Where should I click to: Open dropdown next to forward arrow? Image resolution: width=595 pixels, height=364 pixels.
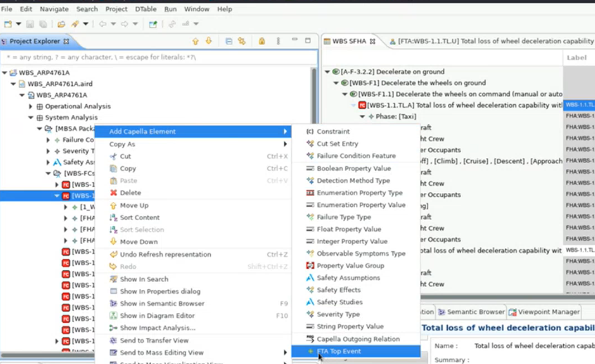135,24
